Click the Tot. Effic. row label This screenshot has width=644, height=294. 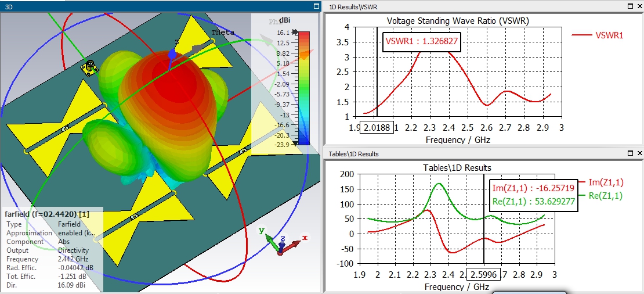coord(20,277)
